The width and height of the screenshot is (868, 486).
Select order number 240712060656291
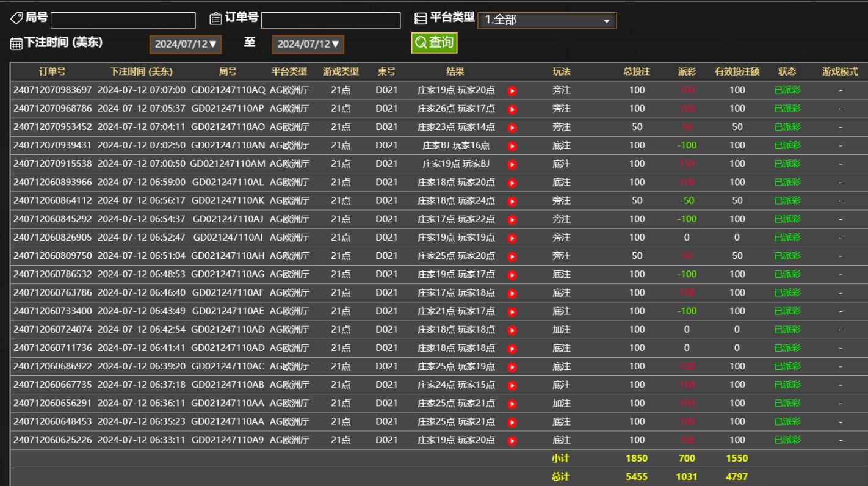click(x=52, y=403)
